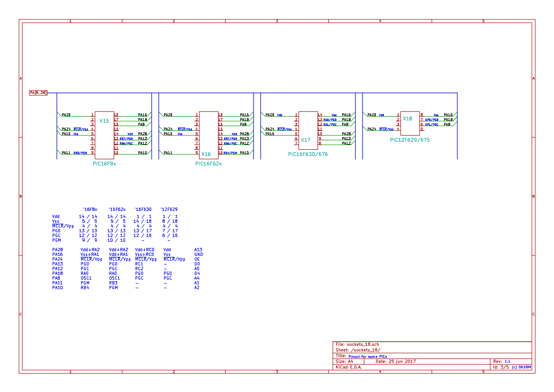The height and width of the screenshot is (392, 554).
Task: Select the X17 socket symbol
Action: tap(308, 130)
